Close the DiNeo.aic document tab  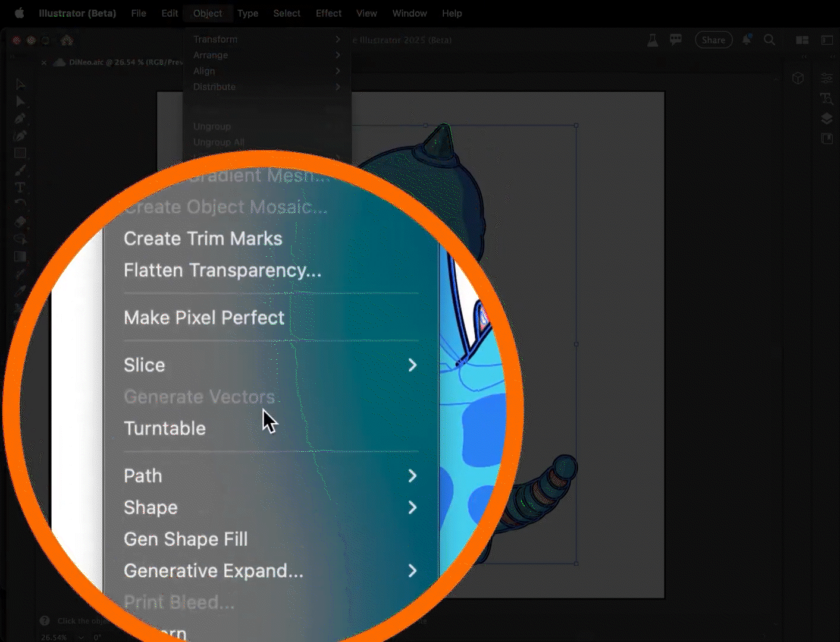[x=44, y=62]
